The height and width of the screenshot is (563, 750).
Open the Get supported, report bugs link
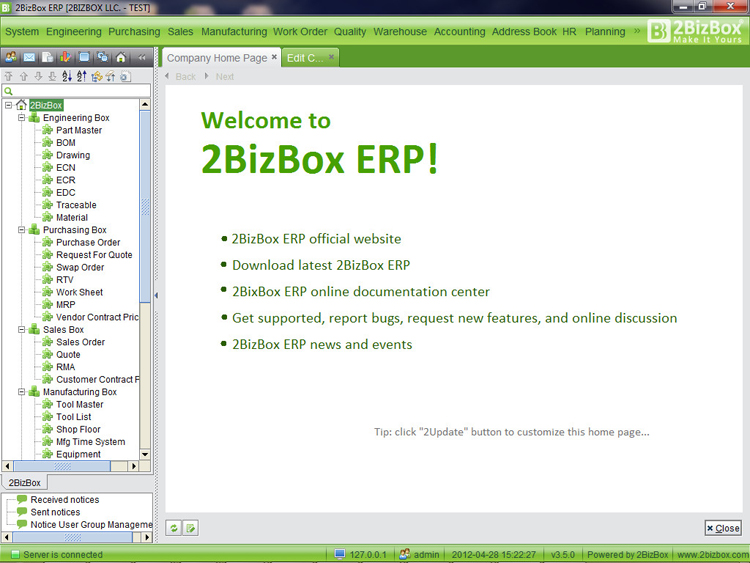click(454, 318)
